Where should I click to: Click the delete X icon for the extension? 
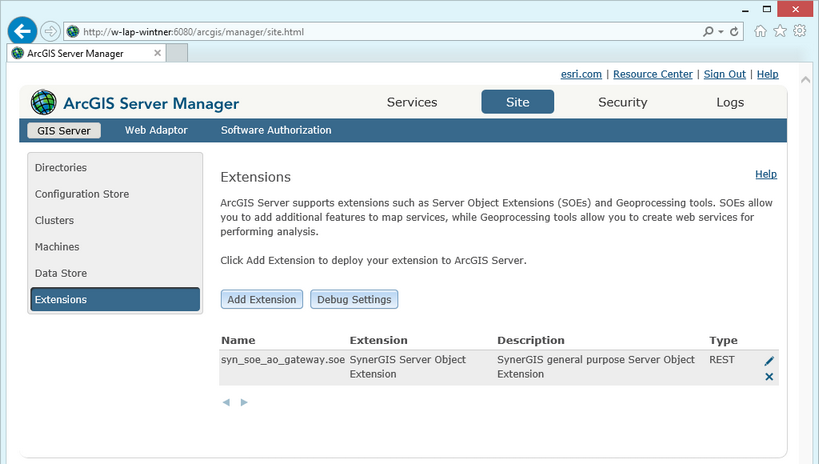tap(769, 377)
